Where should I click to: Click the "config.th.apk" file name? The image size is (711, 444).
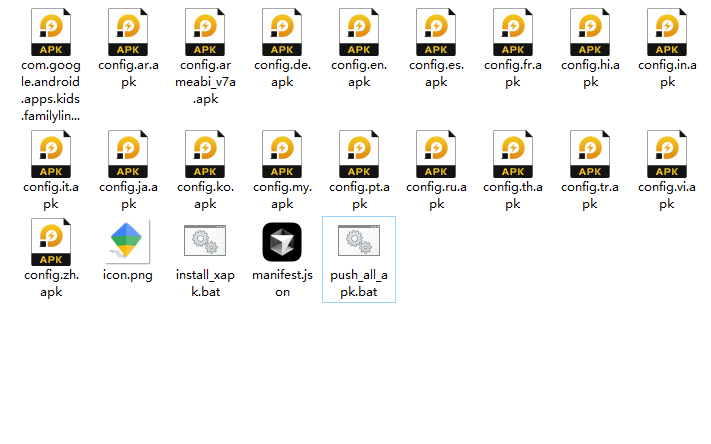coord(513,195)
